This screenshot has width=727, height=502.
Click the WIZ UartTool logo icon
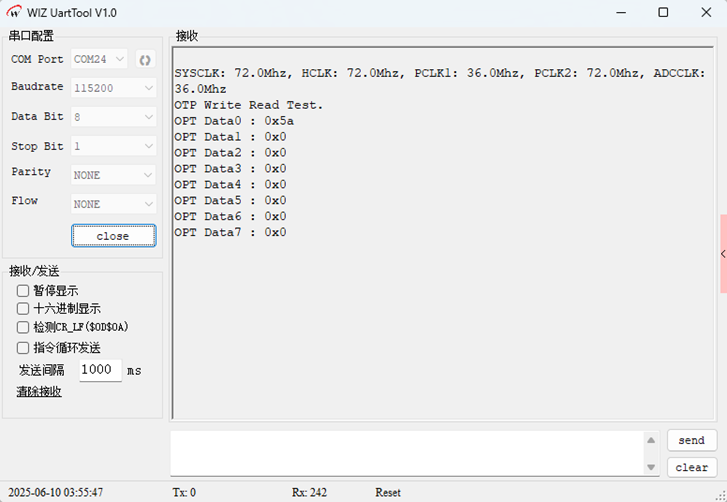point(15,12)
